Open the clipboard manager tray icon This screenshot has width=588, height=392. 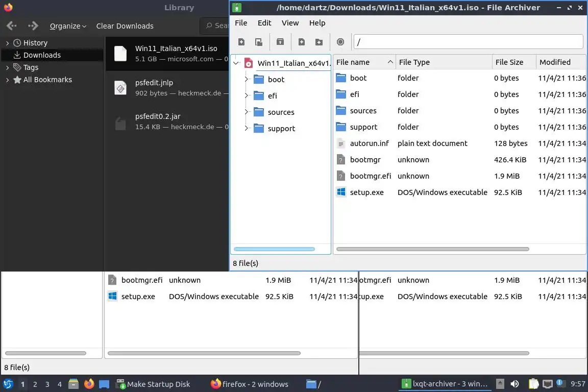point(533,384)
